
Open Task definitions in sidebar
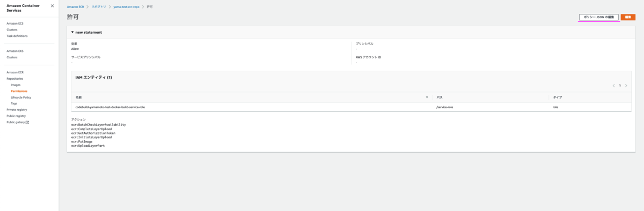[x=17, y=36]
